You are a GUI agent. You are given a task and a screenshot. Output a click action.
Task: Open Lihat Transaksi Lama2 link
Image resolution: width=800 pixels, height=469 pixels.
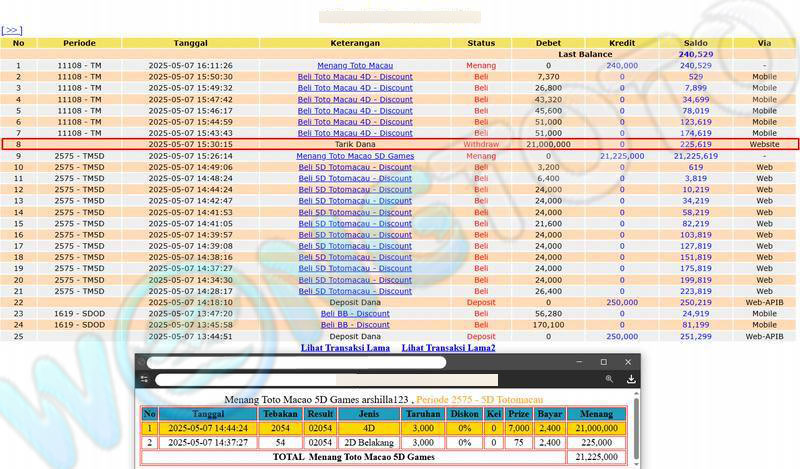(x=448, y=348)
